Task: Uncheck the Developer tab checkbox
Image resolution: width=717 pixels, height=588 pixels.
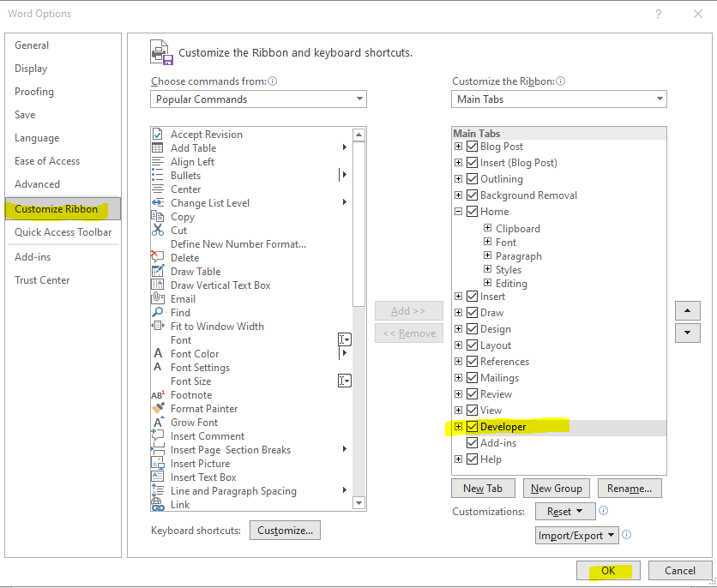Action: coord(472,427)
